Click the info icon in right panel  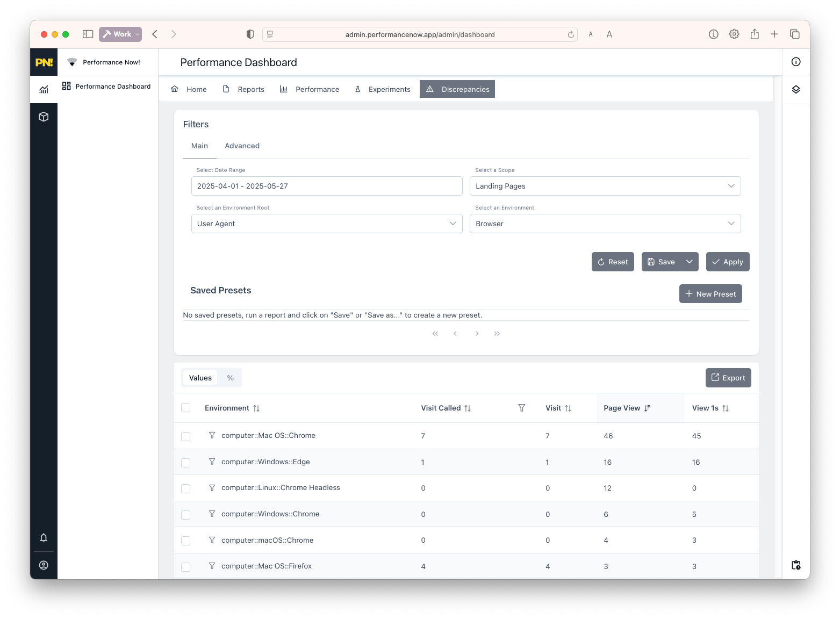[x=796, y=62]
